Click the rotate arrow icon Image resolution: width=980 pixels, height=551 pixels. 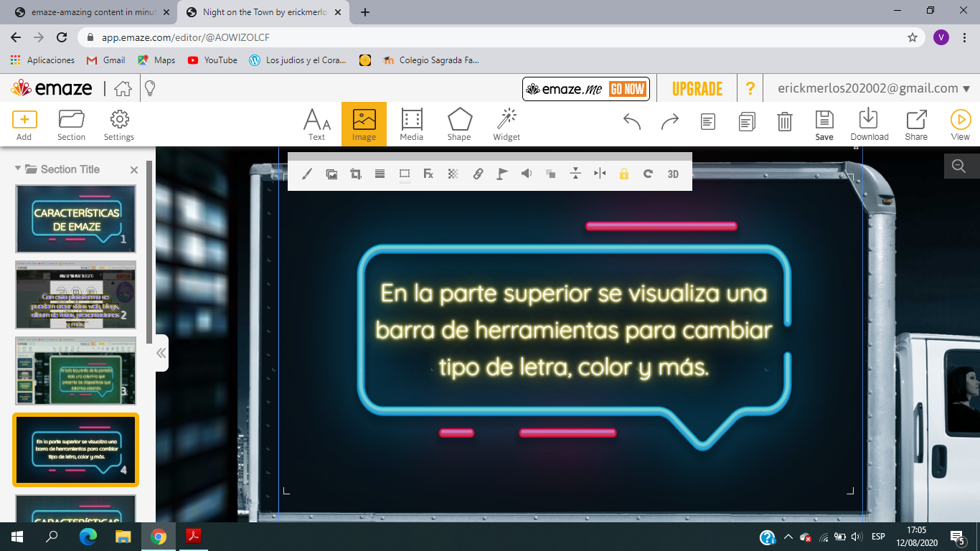coord(649,174)
